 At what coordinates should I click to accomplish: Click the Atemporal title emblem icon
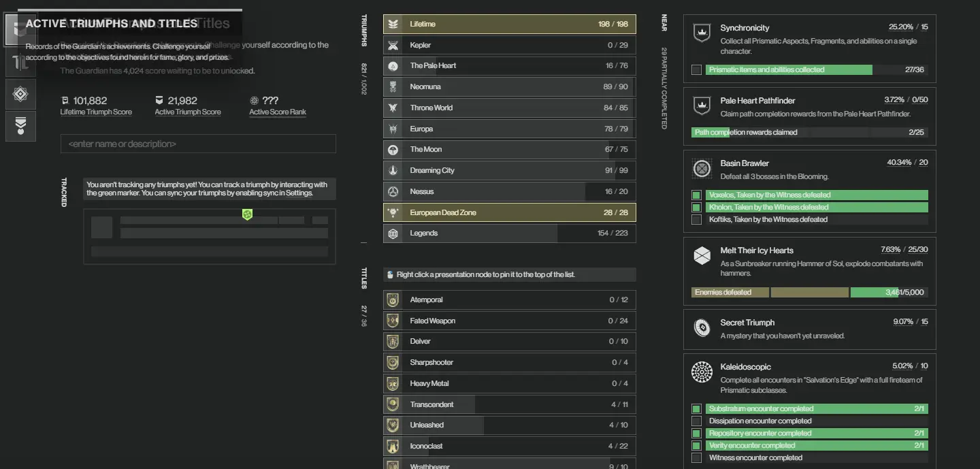point(393,300)
